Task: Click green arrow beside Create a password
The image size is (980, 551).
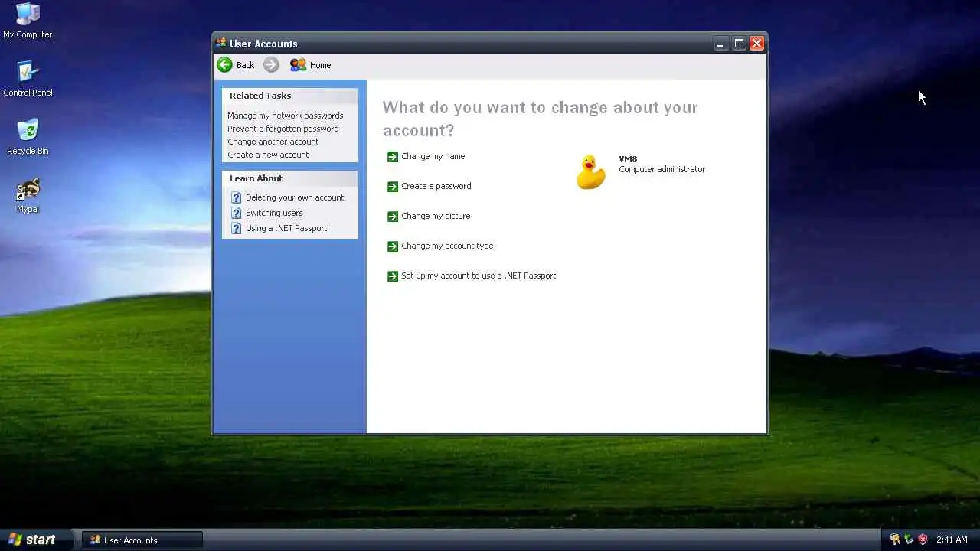Action: pos(393,186)
